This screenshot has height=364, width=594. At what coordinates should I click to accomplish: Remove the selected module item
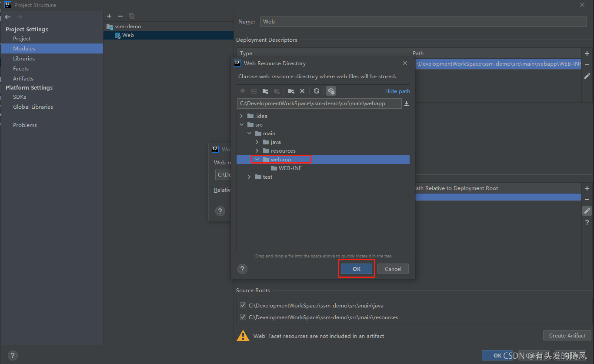[120, 16]
